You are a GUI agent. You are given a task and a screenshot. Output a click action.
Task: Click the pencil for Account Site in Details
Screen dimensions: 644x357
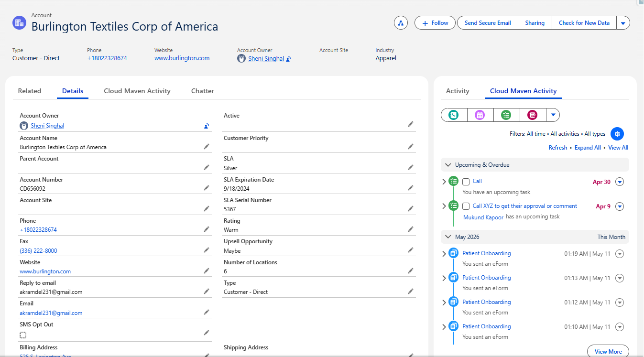[207, 209]
